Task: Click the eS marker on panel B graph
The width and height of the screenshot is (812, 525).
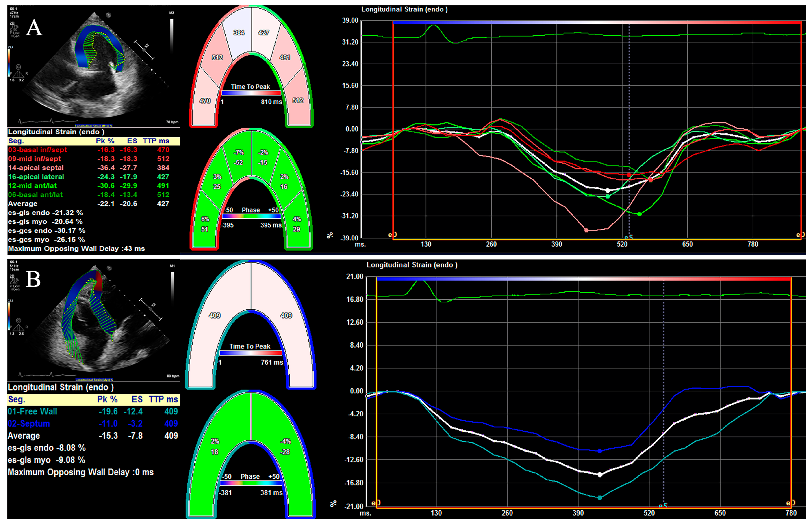Action: tap(663, 506)
